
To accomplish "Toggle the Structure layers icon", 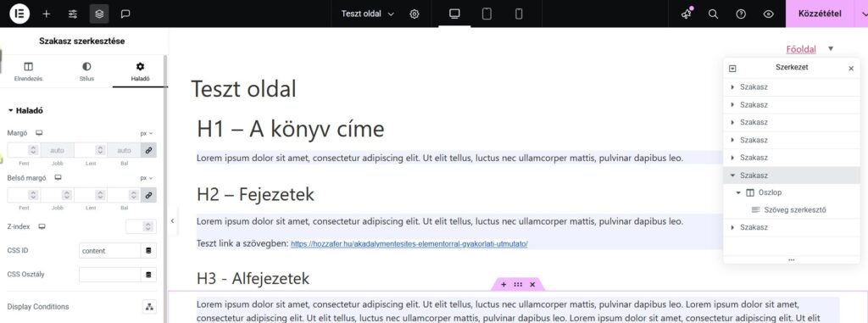I will coord(99,14).
